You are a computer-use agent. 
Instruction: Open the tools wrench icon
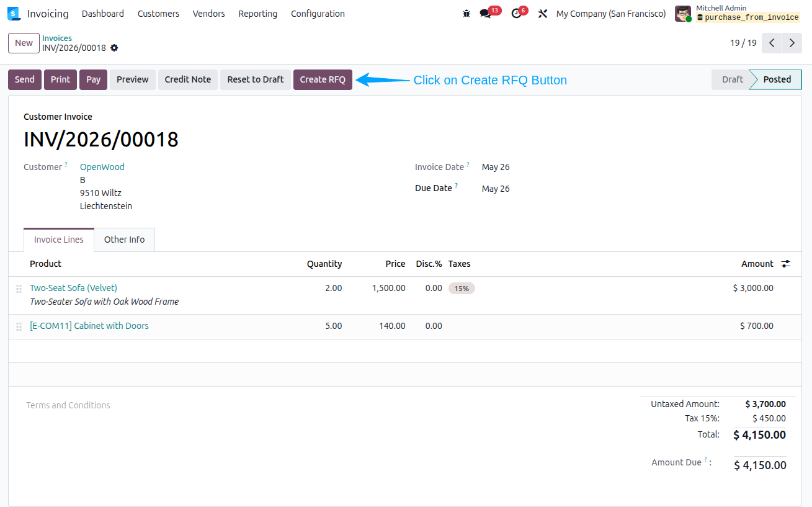coord(543,14)
